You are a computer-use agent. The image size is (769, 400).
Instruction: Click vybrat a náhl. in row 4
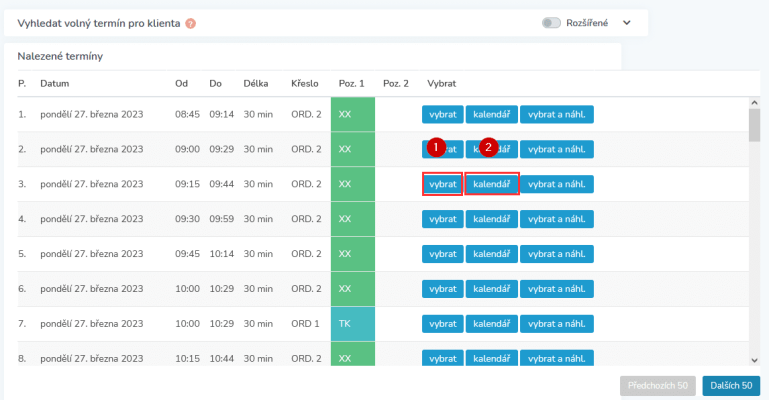pyautogui.click(x=557, y=219)
